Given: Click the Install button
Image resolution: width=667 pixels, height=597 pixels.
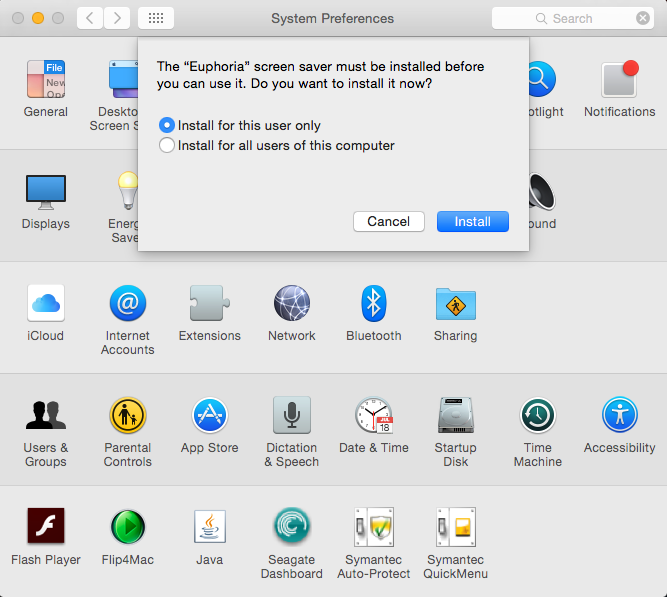Looking at the screenshot, I should pos(473,221).
